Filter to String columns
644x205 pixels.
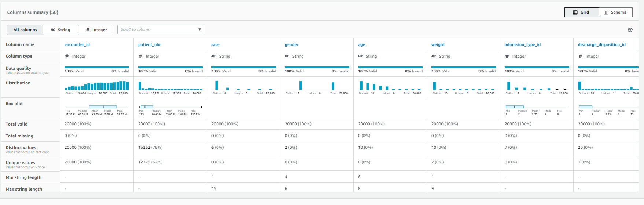click(x=61, y=30)
